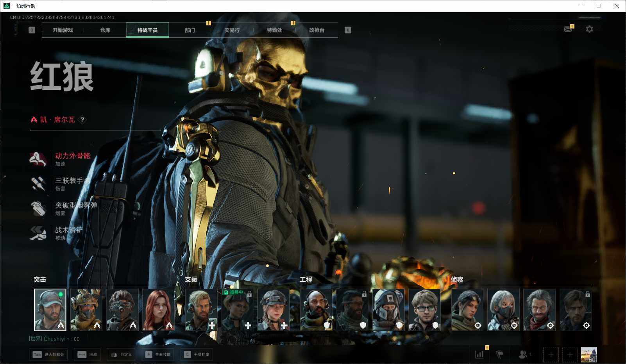
Task: Click the 凯·席尔瓦 operator name
Action: coord(57,120)
